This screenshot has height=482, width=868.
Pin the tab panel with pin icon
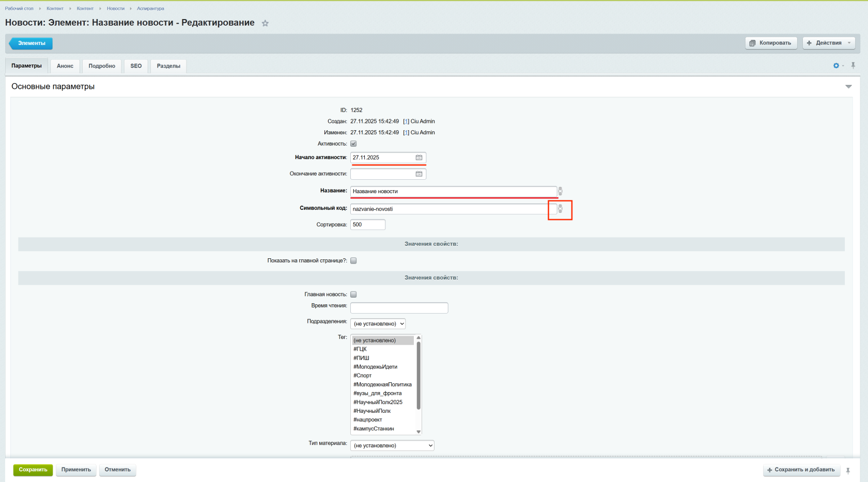[853, 66]
